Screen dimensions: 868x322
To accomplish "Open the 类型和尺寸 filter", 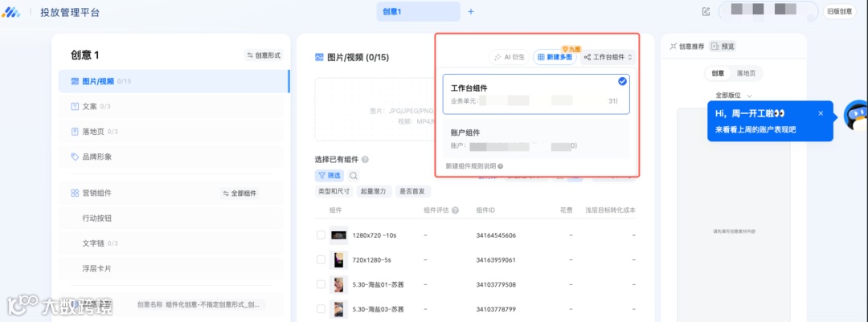I will tap(333, 191).
